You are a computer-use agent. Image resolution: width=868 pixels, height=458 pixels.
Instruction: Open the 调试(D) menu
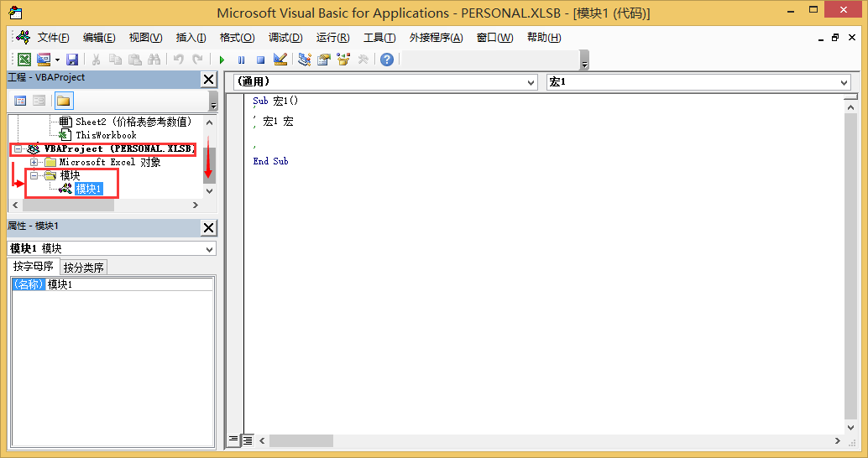[x=285, y=38]
